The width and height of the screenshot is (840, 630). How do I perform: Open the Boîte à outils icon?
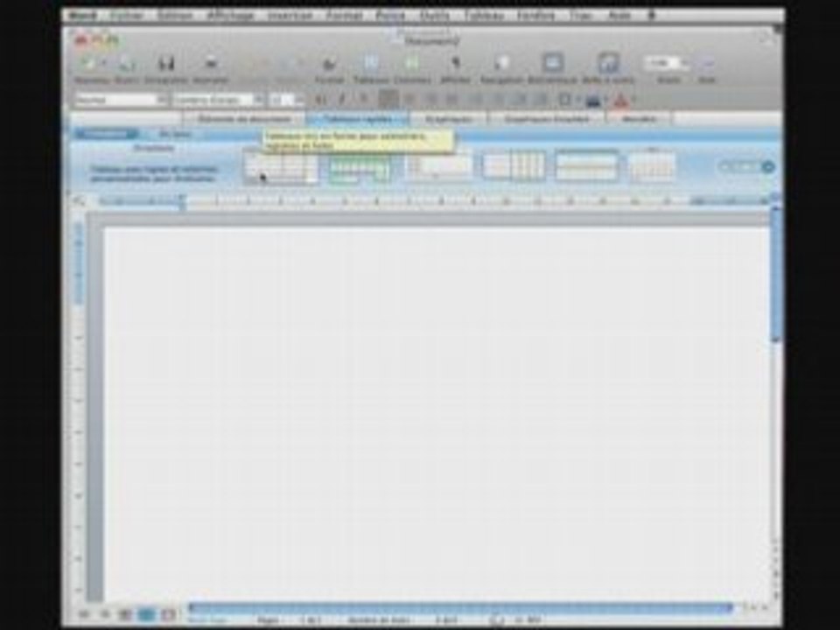608,63
